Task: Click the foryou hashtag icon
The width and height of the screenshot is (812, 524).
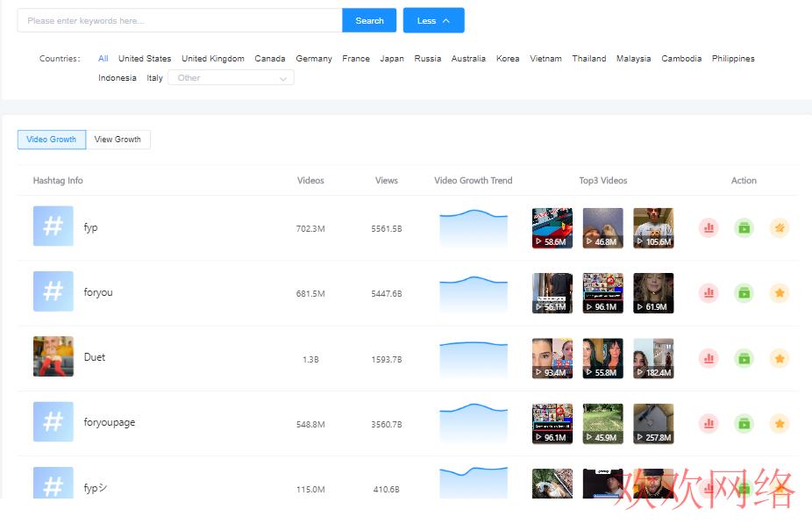Action: [x=53, y=291]
